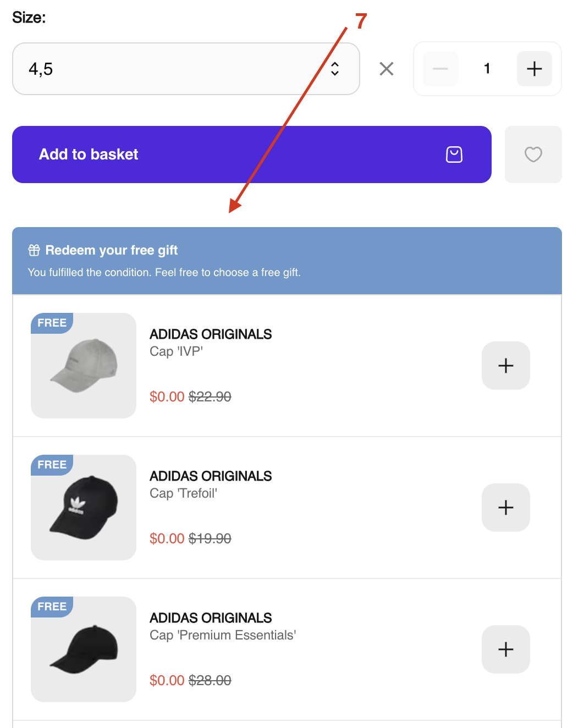Click the Cap 'Premium Essentials' product name
The height and width of the screenshot is (728, 584).
point(223,635)
